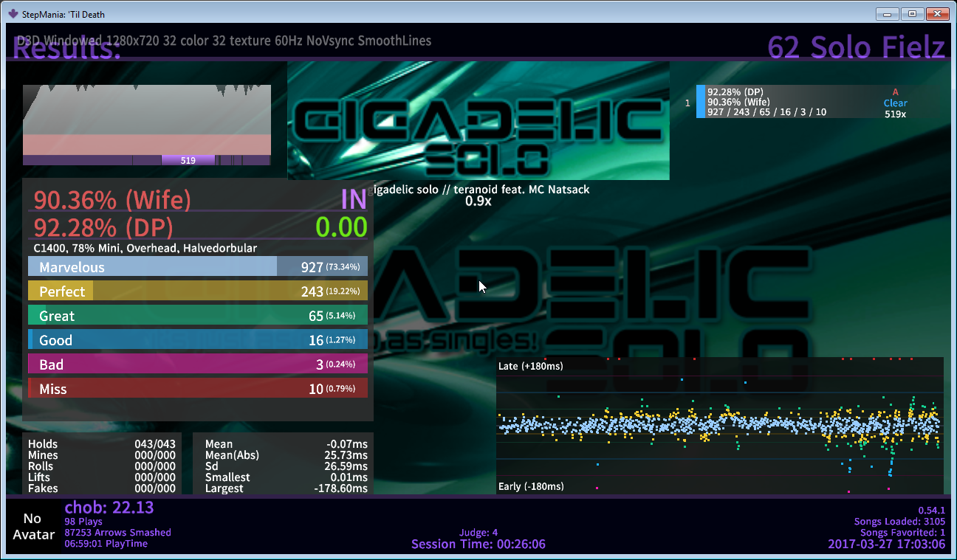Select the Perfect judgment bar
957x560 pixels.
pyautogui.click(x=197, y=291)
